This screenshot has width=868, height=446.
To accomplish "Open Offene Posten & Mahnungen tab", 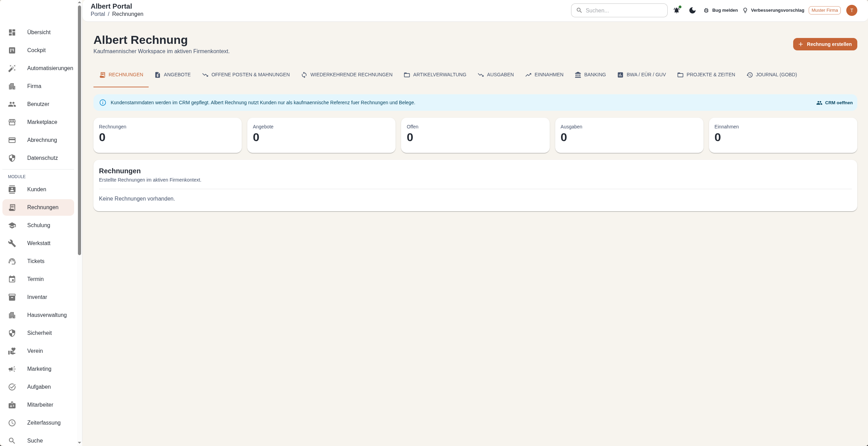I will [246, 75].
